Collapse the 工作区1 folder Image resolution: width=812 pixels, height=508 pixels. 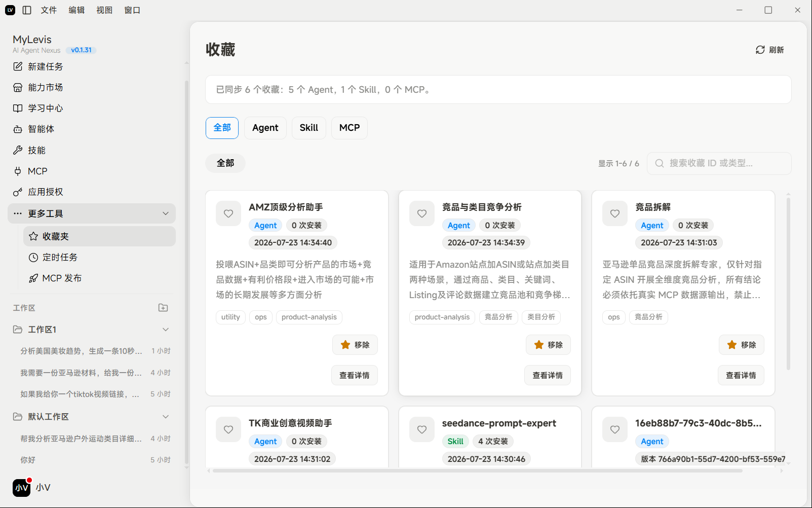(166, 330)
